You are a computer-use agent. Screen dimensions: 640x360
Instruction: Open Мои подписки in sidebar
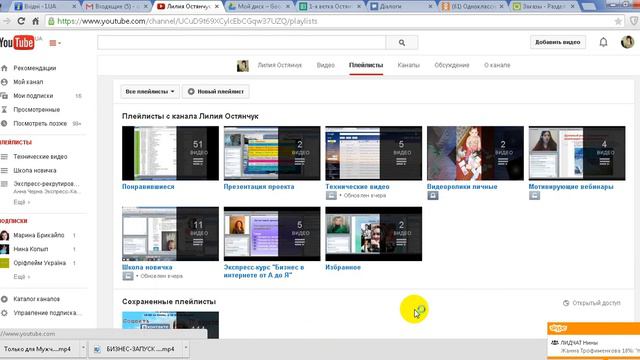click(33, 96)
